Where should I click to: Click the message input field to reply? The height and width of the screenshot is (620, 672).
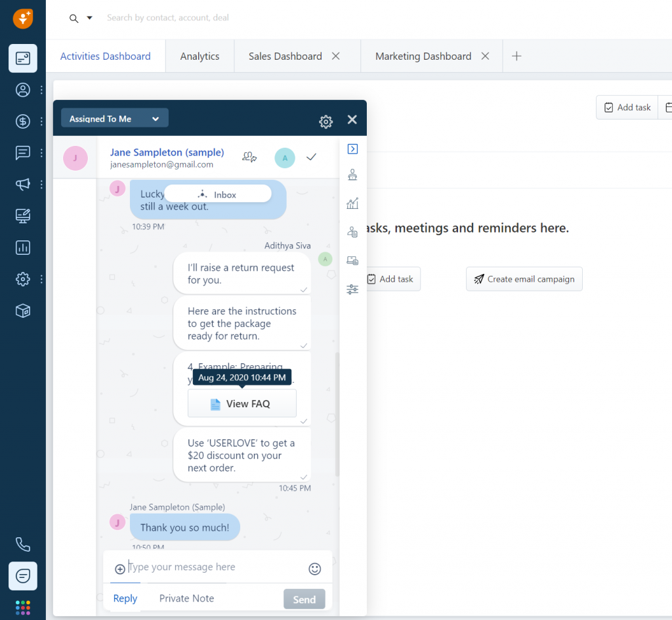197,568
